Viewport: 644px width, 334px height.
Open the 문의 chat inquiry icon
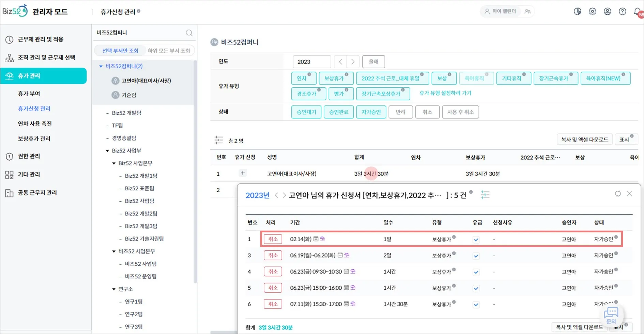[611, 315]
